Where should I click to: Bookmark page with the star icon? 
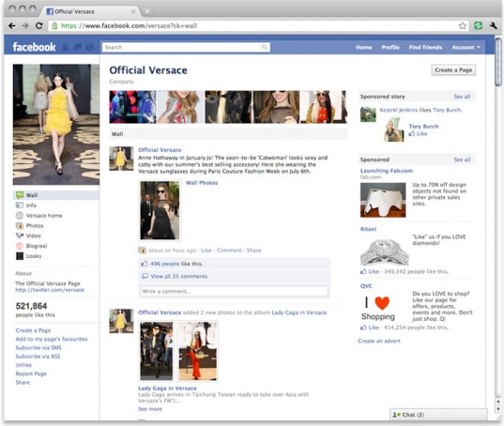pyautogui.click(x=462, y=25)
